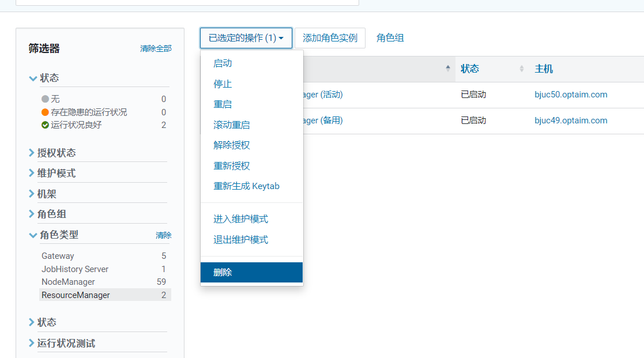Select 重新生成 Keytab entry
Screen dimensions: 644x358
point(246,186)
